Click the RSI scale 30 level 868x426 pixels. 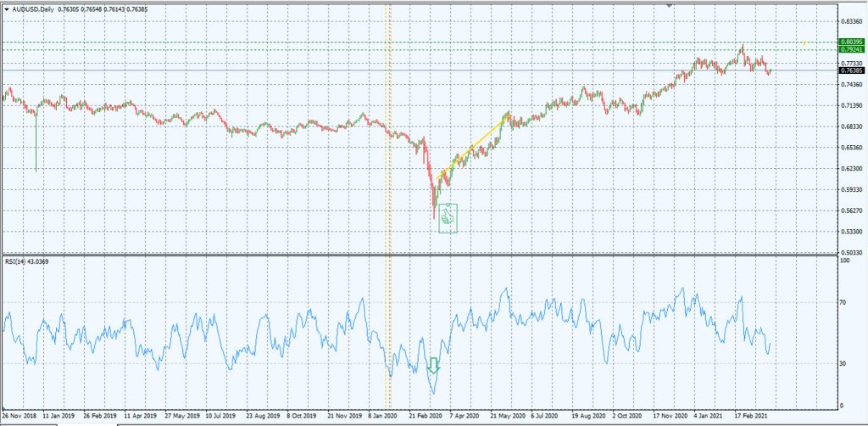click(x=843, y=364)
